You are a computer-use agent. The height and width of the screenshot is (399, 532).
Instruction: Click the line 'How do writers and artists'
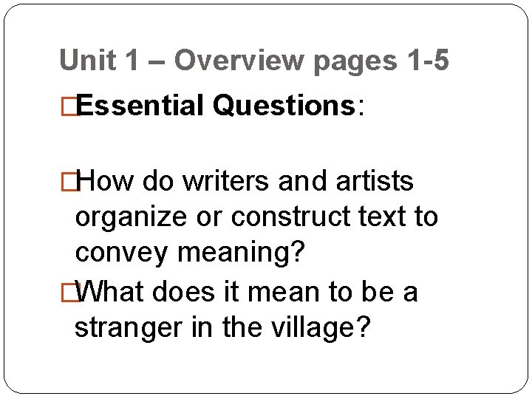(x=245, y=181)
